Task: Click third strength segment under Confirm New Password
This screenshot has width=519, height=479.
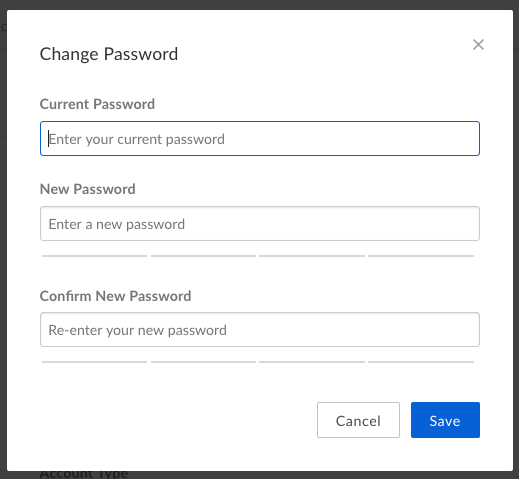Action: coord(312,362)
